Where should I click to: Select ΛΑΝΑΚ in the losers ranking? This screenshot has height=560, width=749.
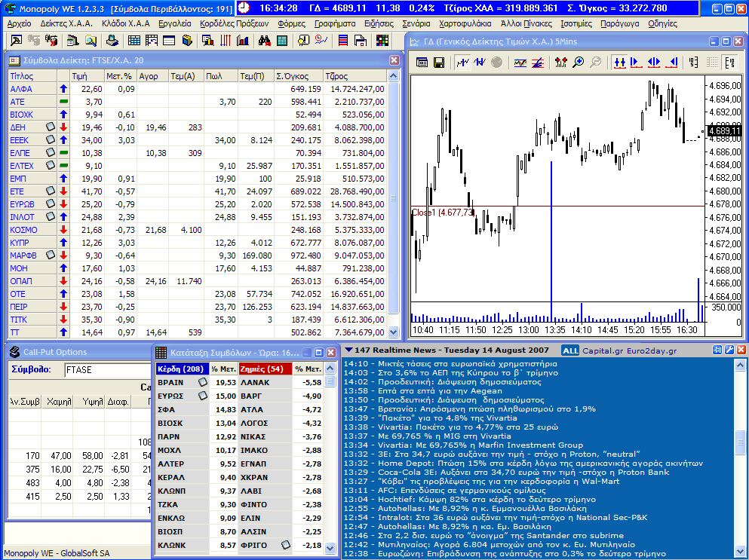[255, 382]
